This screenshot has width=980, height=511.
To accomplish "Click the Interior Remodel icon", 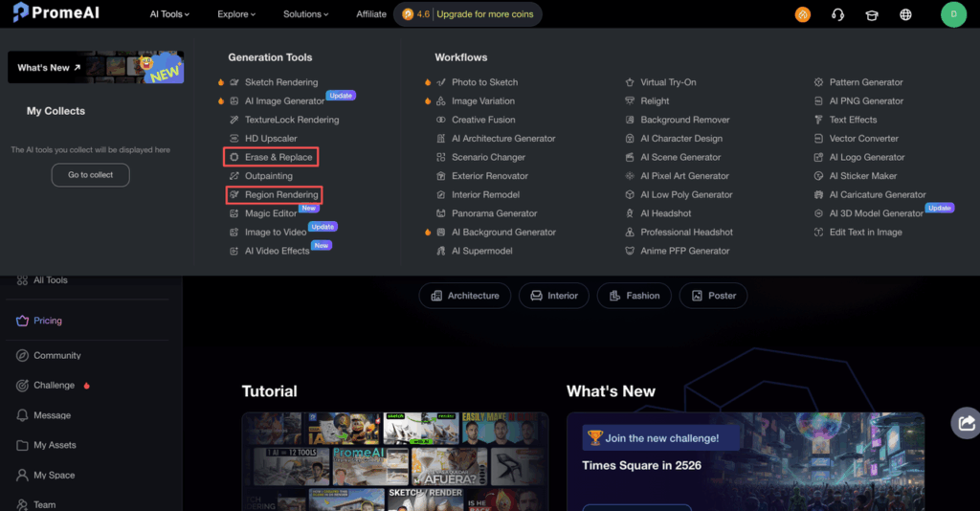I will 441,194.
